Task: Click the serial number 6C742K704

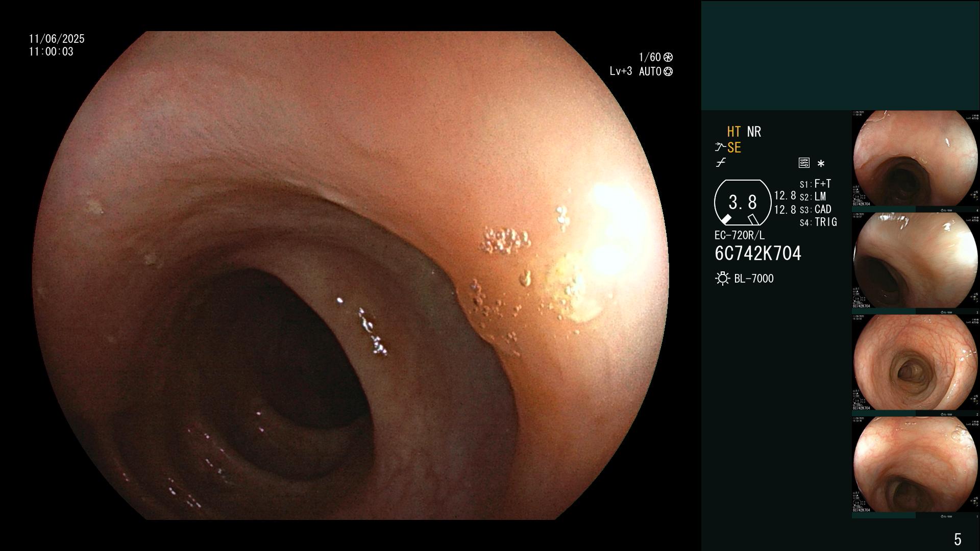Action: [758, 253]
